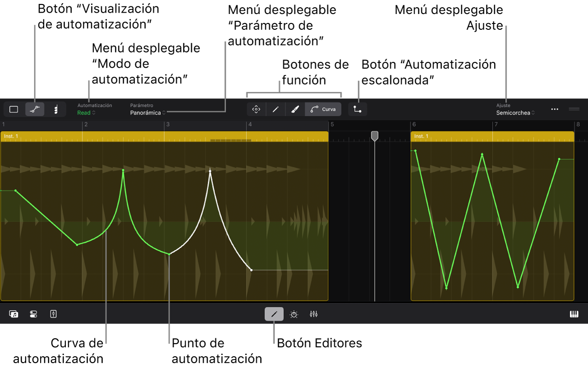Toggle the automation view button

click(35, 109)
